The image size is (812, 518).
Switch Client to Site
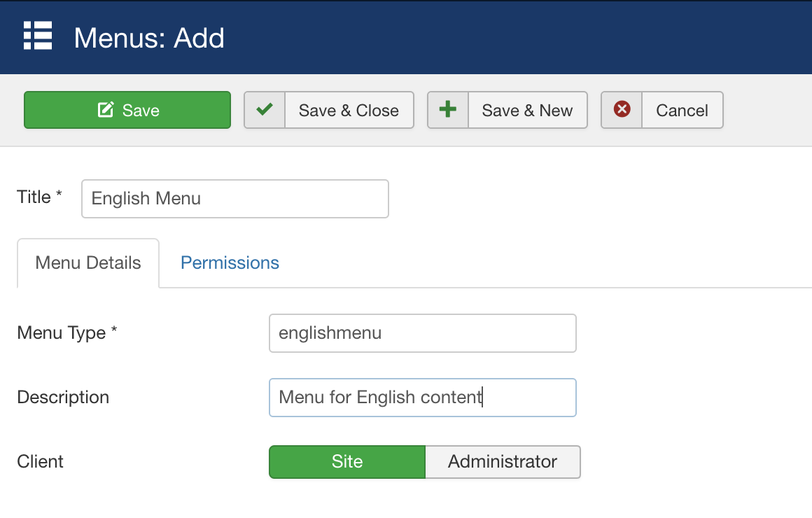[347, 461]
